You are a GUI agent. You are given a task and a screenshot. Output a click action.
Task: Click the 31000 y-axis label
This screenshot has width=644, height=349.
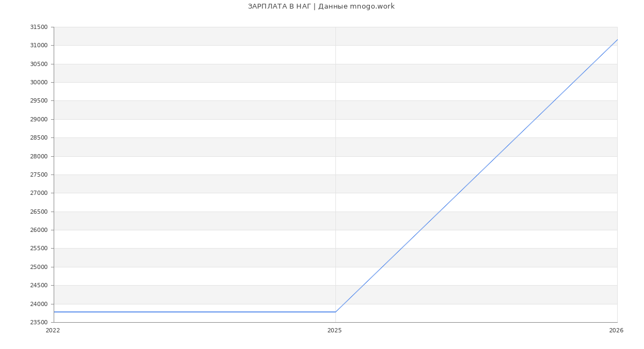tap(39, 46)
